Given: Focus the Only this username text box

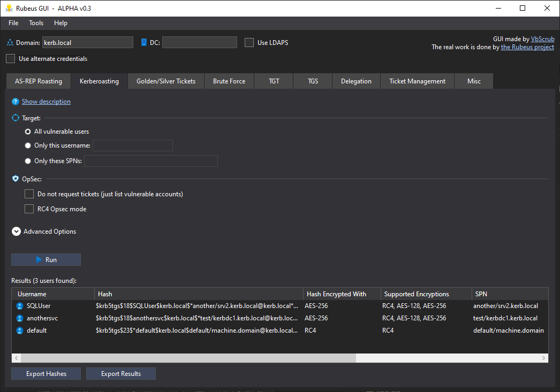Looking at the screenshot, I should [x=133, y=145].
